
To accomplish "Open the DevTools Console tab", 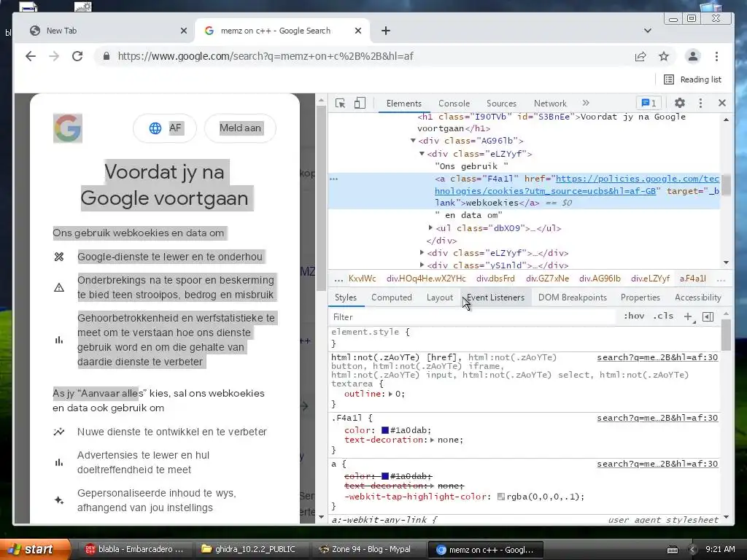I will pyautogui.click(x=454, y=104).
